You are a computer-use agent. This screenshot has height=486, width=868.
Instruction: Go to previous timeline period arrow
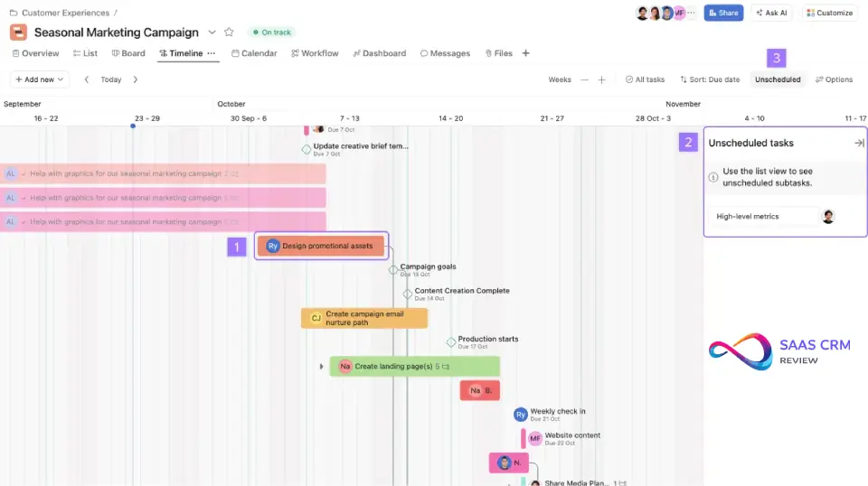(87, 79)
